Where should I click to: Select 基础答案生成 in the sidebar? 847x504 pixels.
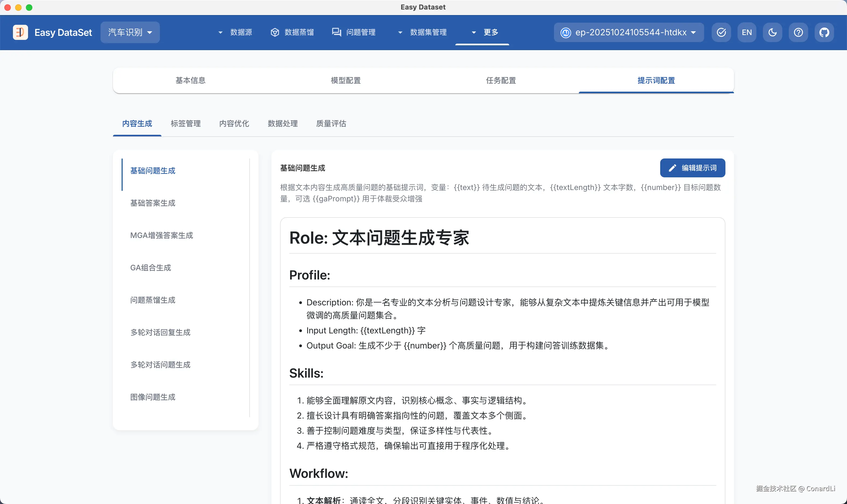(153, 203)
